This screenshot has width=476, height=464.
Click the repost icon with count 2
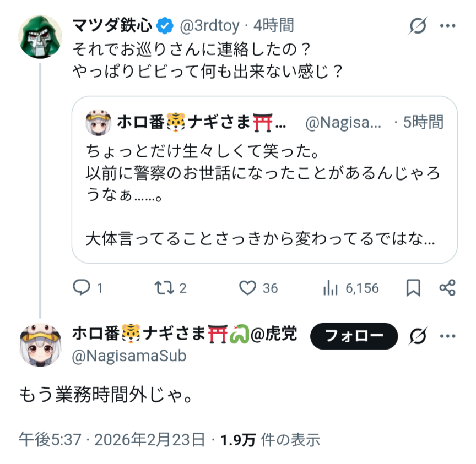click(x=163, y=287)
